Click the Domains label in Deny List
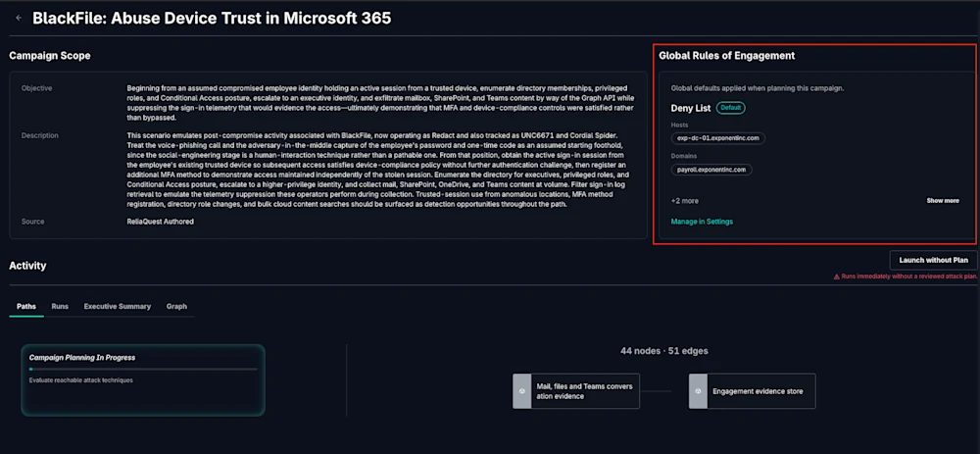Screen dimensions: 980x454 click(x=684, y=156)
